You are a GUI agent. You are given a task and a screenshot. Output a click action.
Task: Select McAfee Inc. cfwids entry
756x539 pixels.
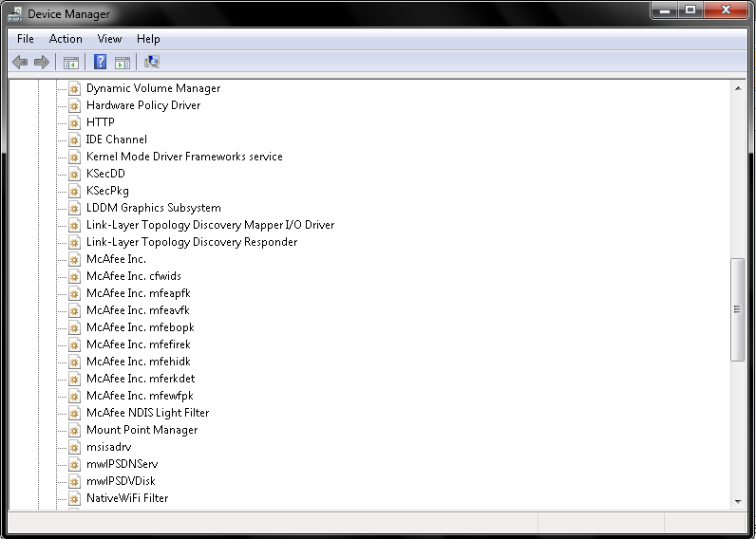pyautogui.click(x=134, y=276)
